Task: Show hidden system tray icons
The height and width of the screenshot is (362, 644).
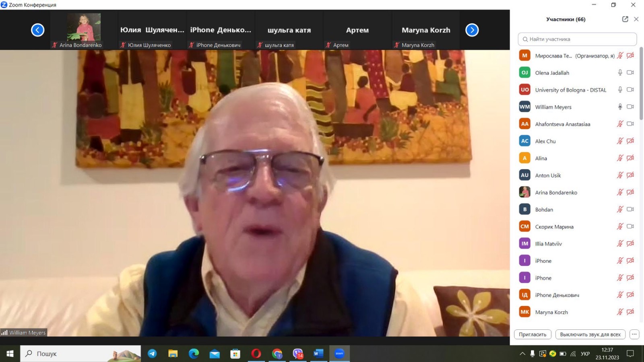Action: 522,354
